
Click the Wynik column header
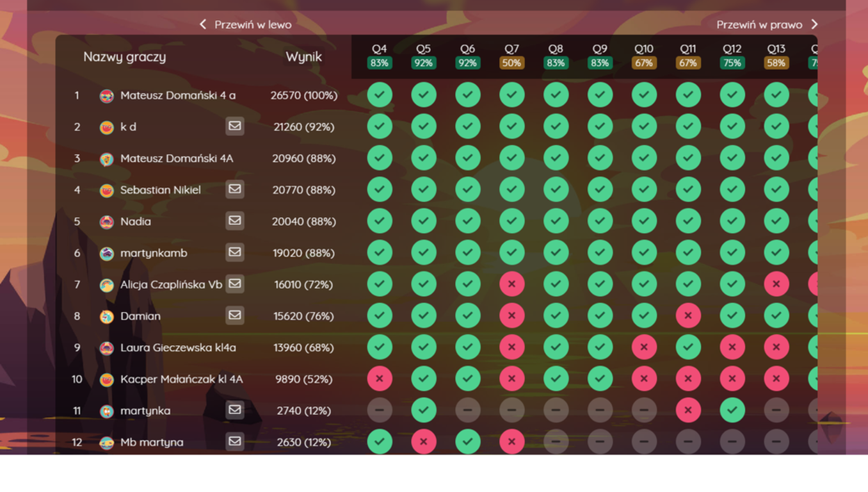[x=303, y=56]
